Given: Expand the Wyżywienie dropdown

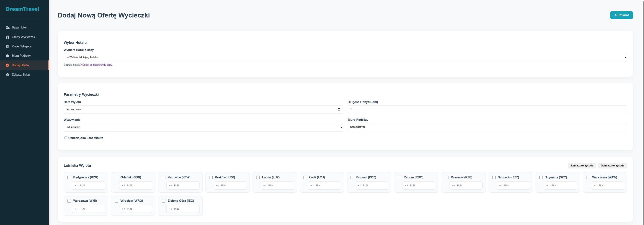Looking at the screenshot, I should (x=203, y=127).
